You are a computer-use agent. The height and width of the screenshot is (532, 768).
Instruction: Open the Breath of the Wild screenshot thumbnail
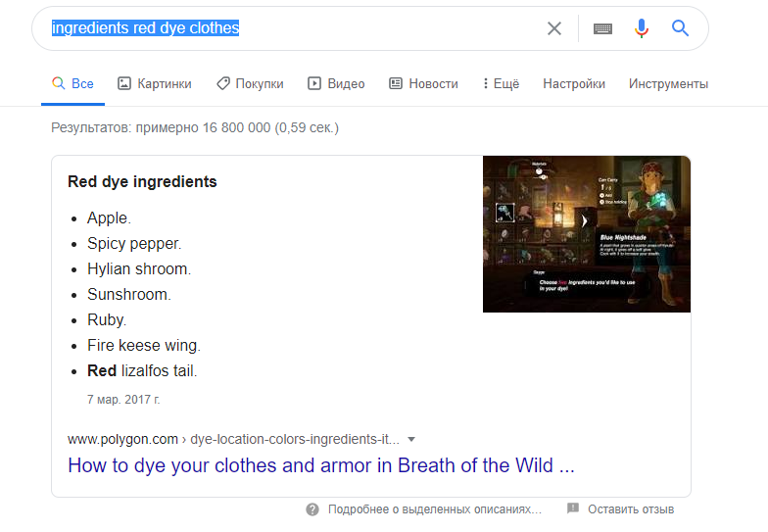coord(586,234)
